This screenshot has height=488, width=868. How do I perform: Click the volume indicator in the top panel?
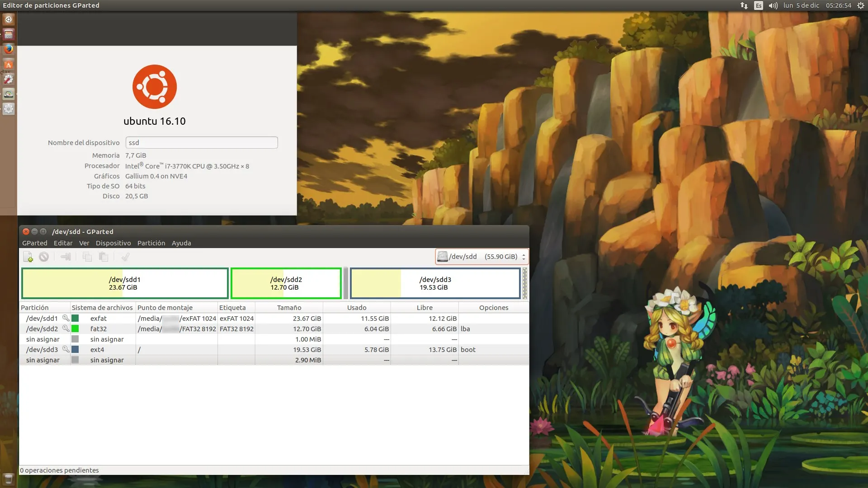[773, 5]
